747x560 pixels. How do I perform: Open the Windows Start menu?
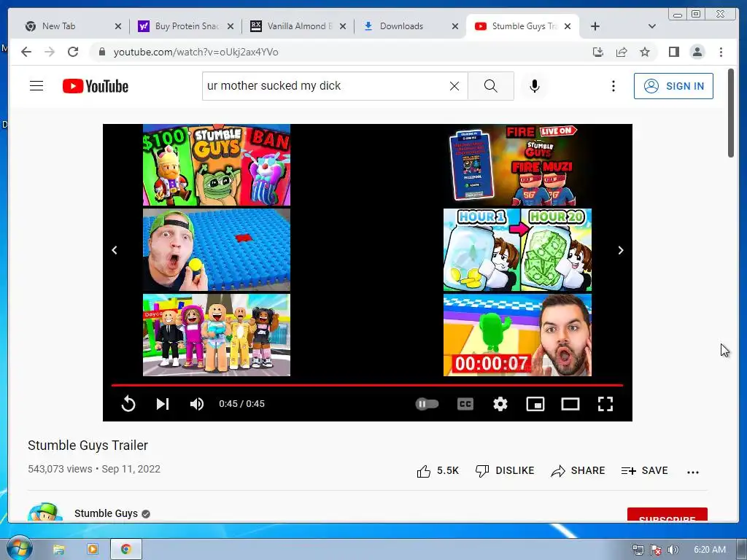click(19, 548)
